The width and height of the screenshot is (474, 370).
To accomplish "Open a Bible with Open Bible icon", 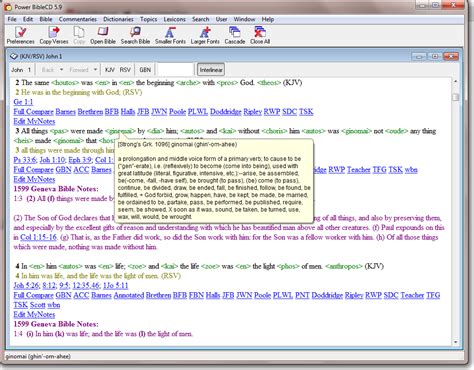I will pos(103,35).
